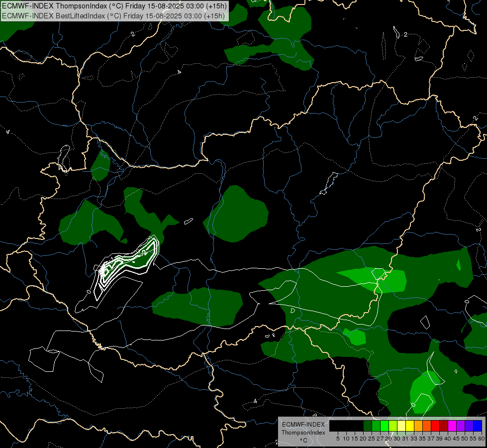Click the legend tick value '60'

coord(482,439)
